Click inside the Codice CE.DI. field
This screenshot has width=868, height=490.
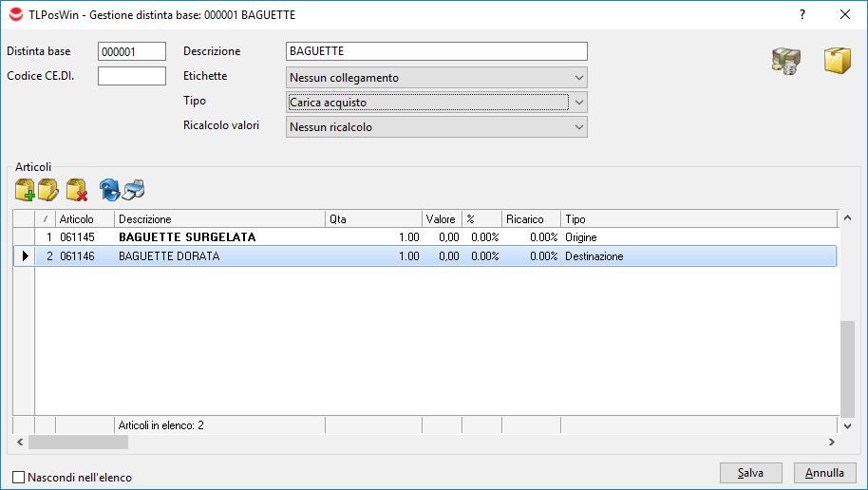click(x=132, y=76)
